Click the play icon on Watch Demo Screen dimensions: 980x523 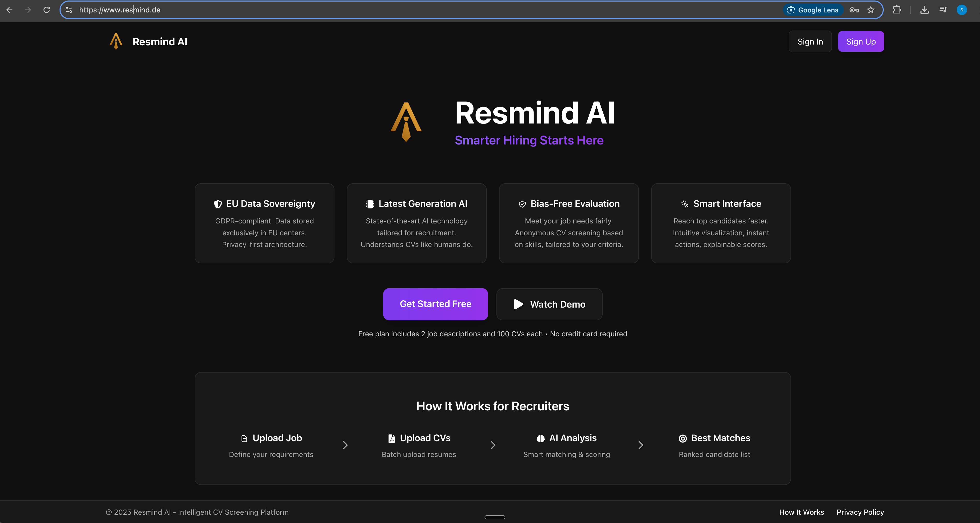518,304
